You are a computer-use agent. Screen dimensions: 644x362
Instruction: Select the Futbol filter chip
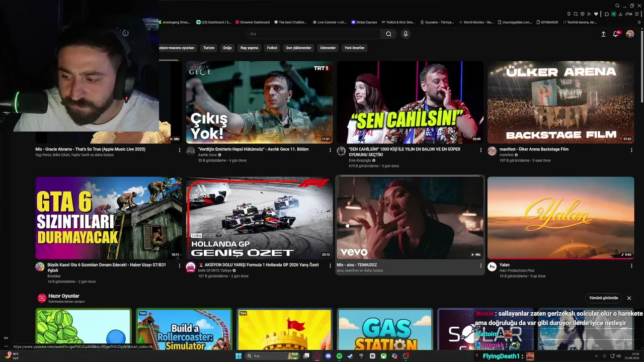[x=272, y=48]
